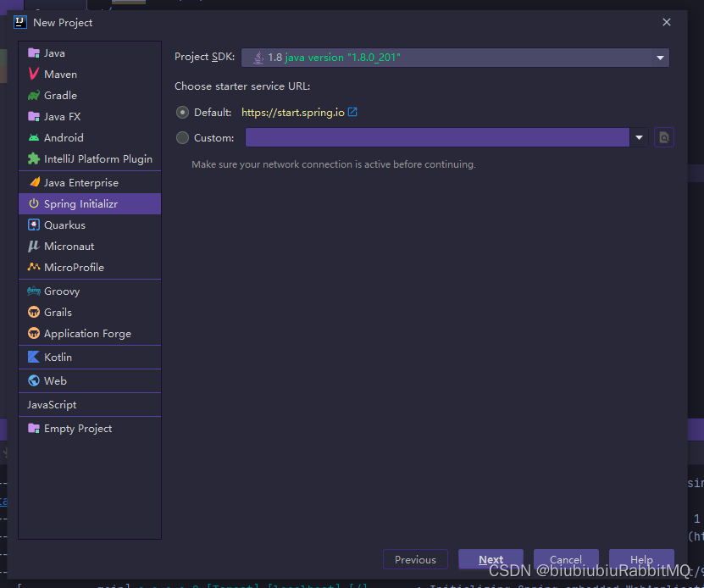The width and height of the screenshot is (704, 588).
Task: Choose the Android robot icon
Action: [x=34, y=137]
